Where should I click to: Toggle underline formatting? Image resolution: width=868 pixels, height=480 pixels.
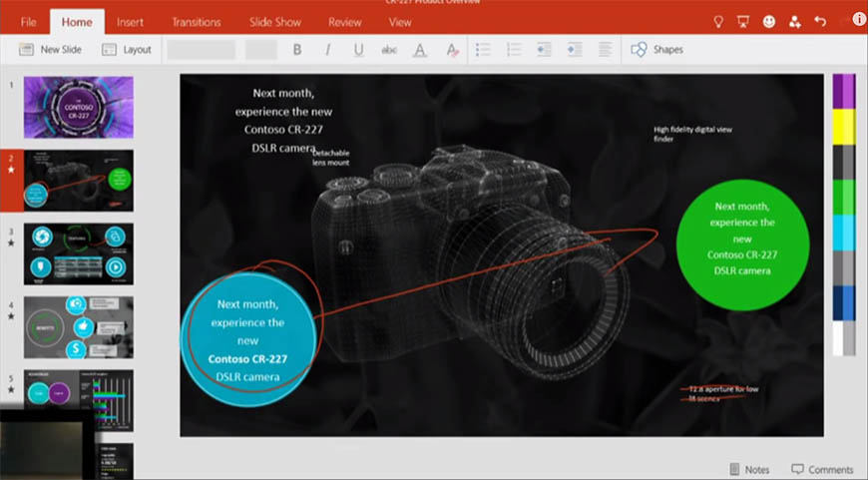[359, 50]
